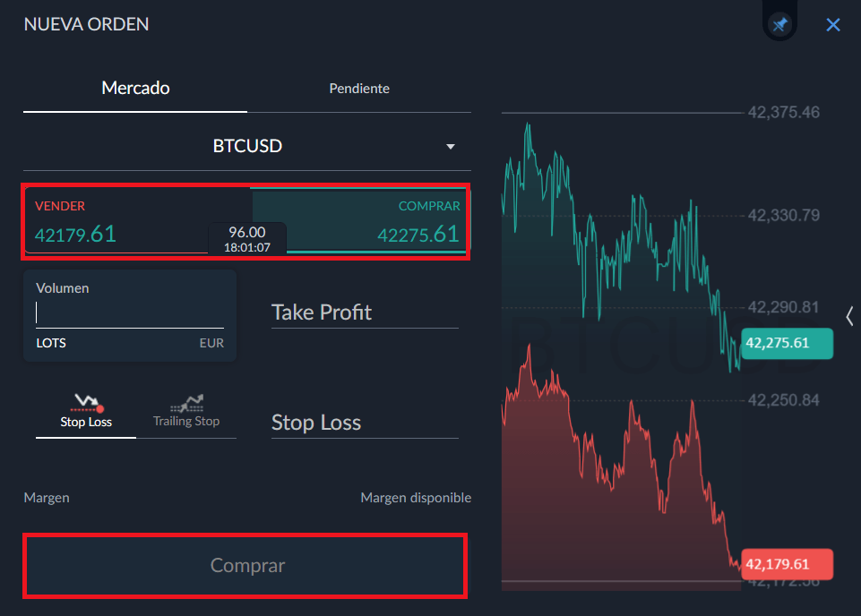
Task: Open the Pendiente order tab
Action: coord(358,89)
